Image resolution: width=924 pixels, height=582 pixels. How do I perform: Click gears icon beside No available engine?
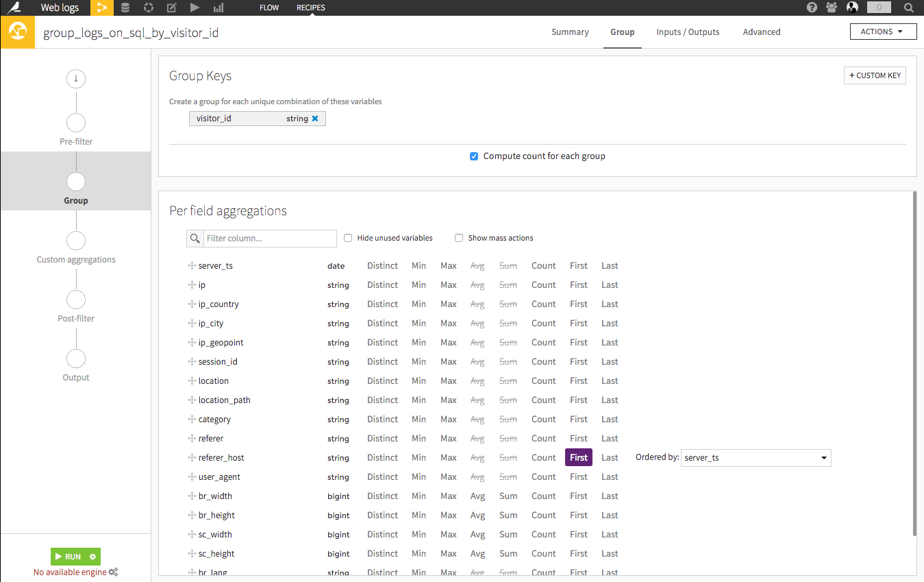(114, 572)
